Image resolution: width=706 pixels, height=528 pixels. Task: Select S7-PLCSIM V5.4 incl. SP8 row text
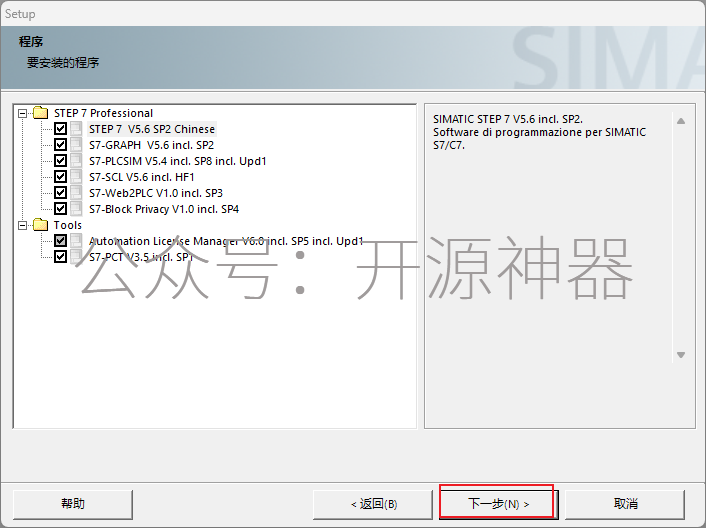[177, 161]
